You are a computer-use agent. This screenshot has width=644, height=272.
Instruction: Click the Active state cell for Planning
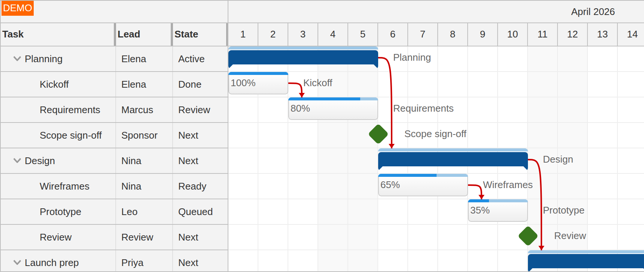point(191,59)
